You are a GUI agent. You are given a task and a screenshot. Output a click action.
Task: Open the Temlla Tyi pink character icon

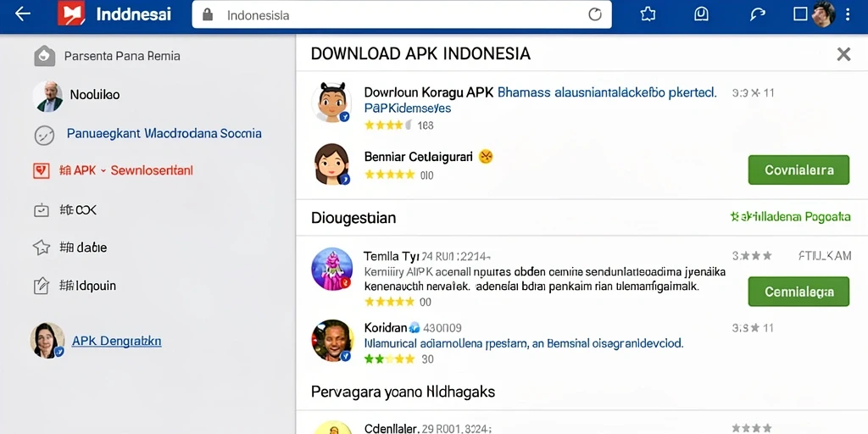tap(331, 269)
